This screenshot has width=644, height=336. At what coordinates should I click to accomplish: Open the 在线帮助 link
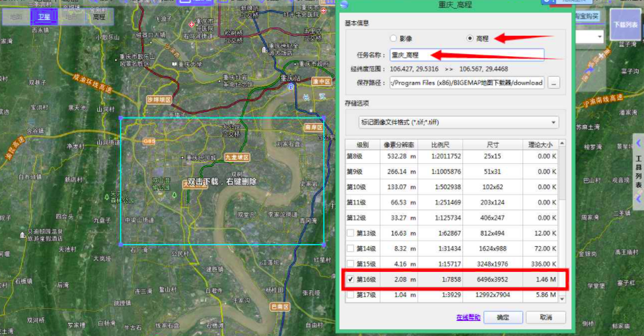[468, 317]
